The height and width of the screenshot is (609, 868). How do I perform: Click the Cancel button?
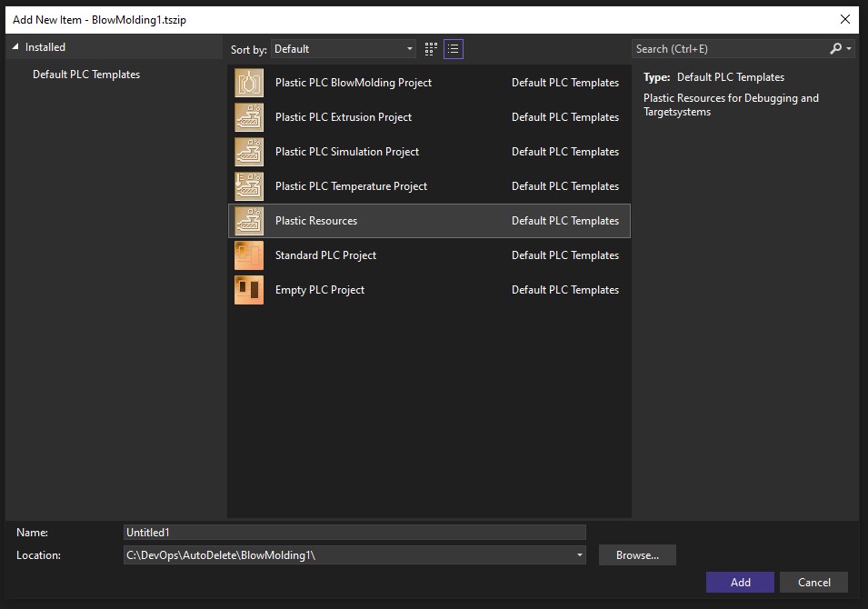pyautogui.click(x=813, y=583)
